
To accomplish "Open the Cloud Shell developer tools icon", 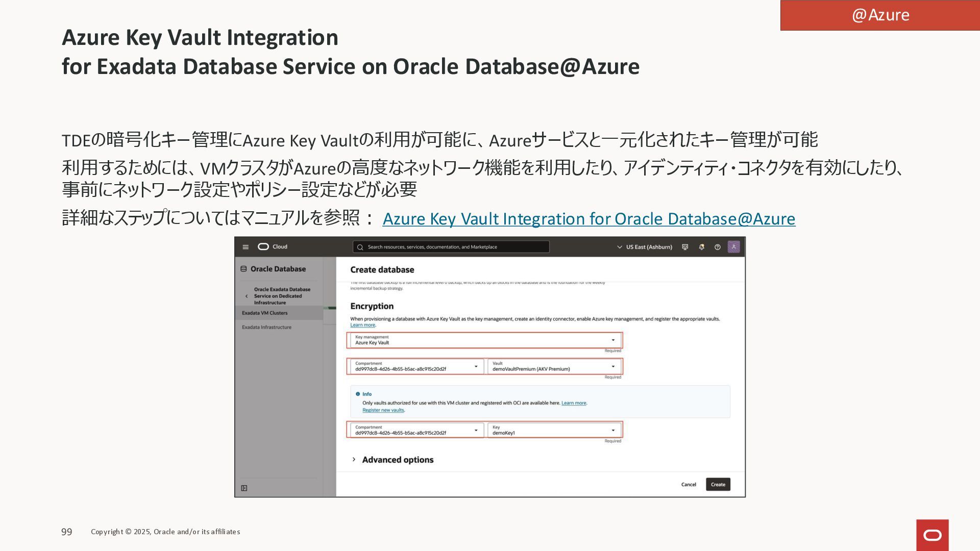I will point(685,247).
